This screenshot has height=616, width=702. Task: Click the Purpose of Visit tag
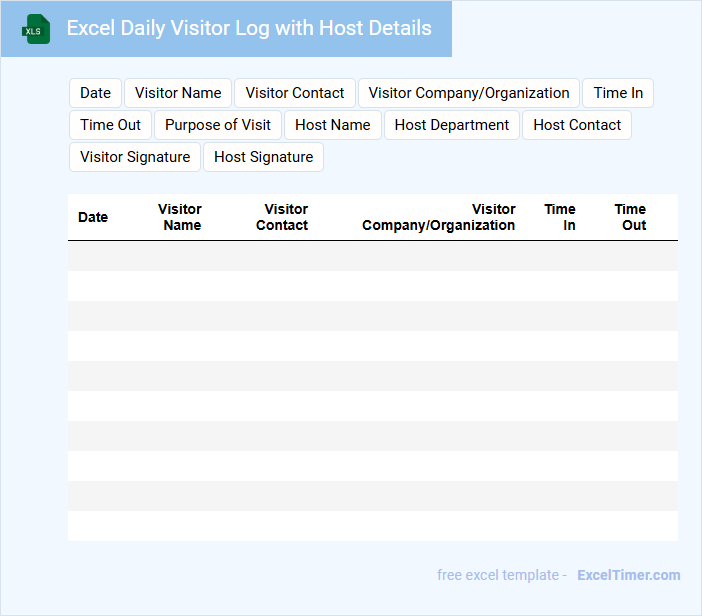(218, 125)
